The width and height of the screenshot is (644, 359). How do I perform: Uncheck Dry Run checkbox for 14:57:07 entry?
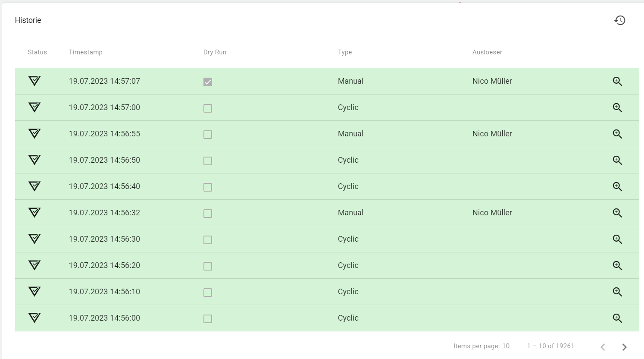point(208,82)
